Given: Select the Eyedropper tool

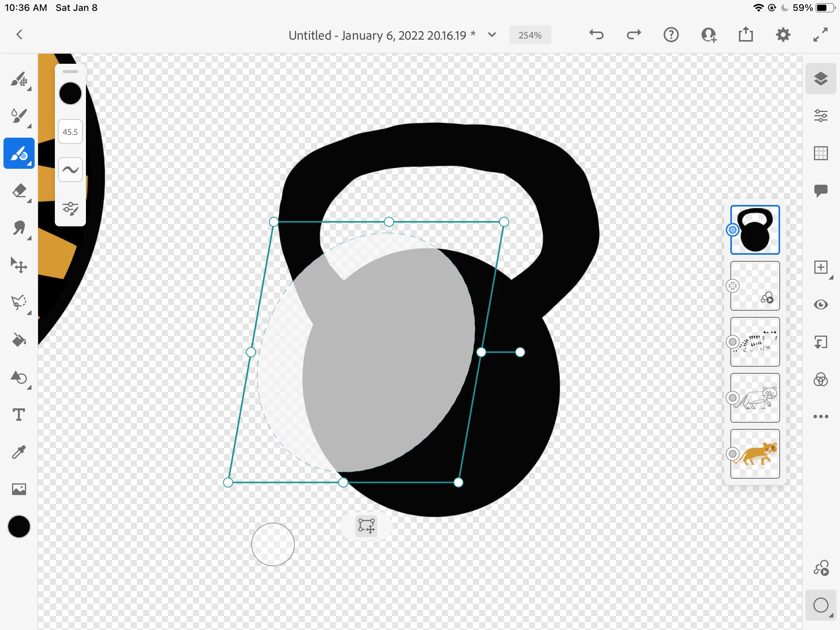Looking at the screenshot, I should (19, 452).
